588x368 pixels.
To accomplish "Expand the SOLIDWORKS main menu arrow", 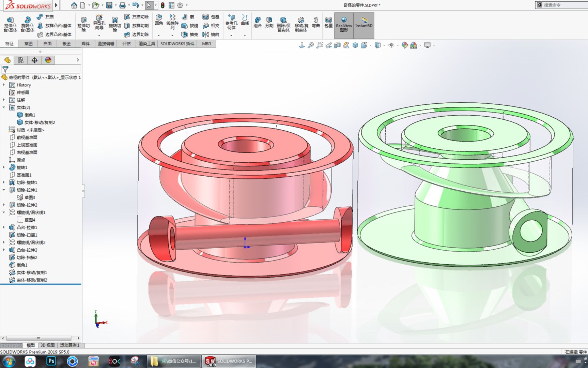I will click(x=56, y=5).
